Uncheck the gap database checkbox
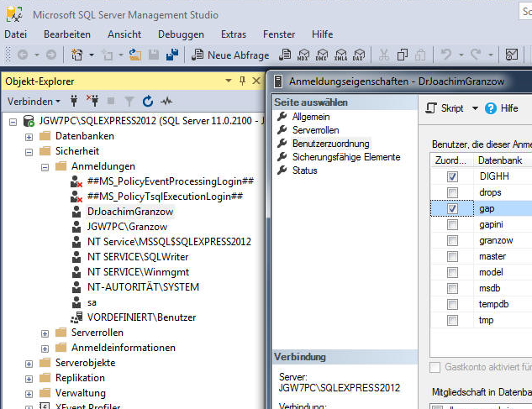532x409 pixels. [x=452, y=208]
